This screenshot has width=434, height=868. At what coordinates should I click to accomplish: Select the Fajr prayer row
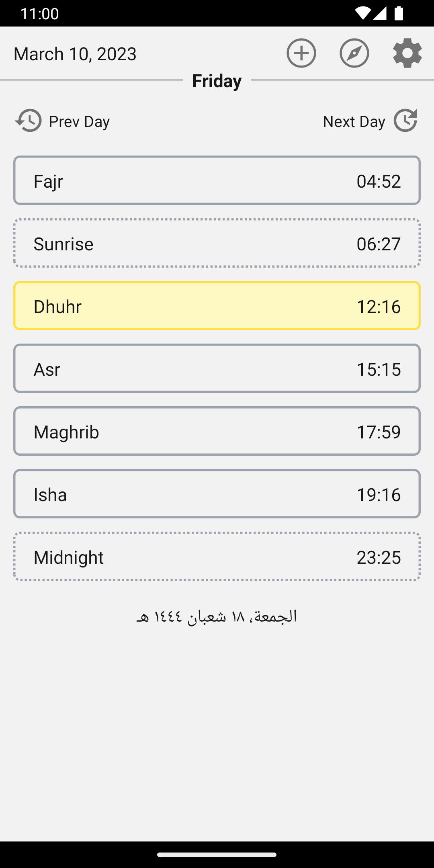click(x=217, y=180)
